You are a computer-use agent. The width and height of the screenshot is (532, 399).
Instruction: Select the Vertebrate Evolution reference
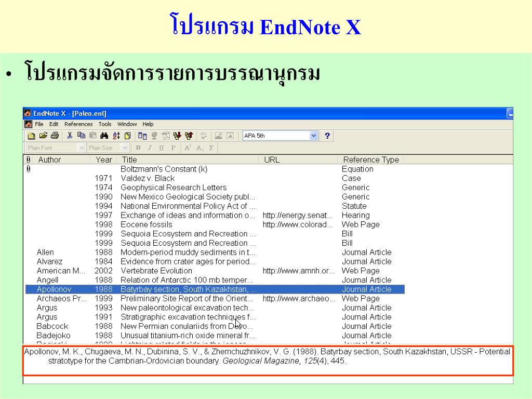pyautogui.click(x=215, y=271)
